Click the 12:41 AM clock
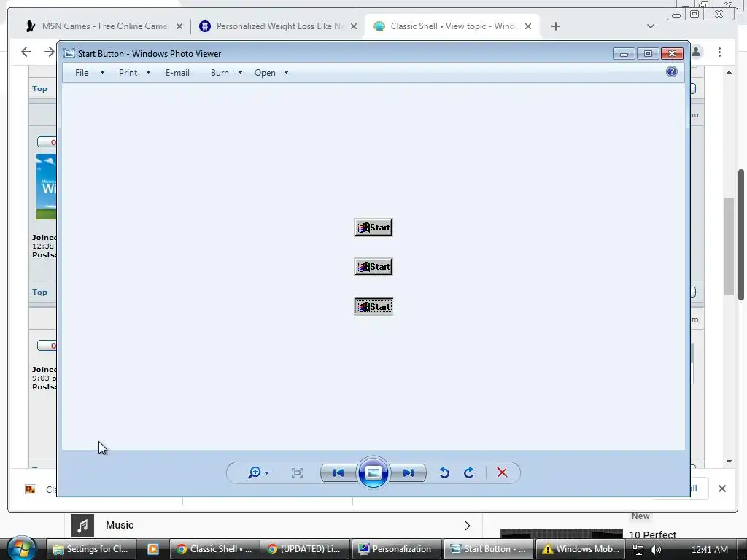Screen dimensions: 747x560 (x=710, y=550)
